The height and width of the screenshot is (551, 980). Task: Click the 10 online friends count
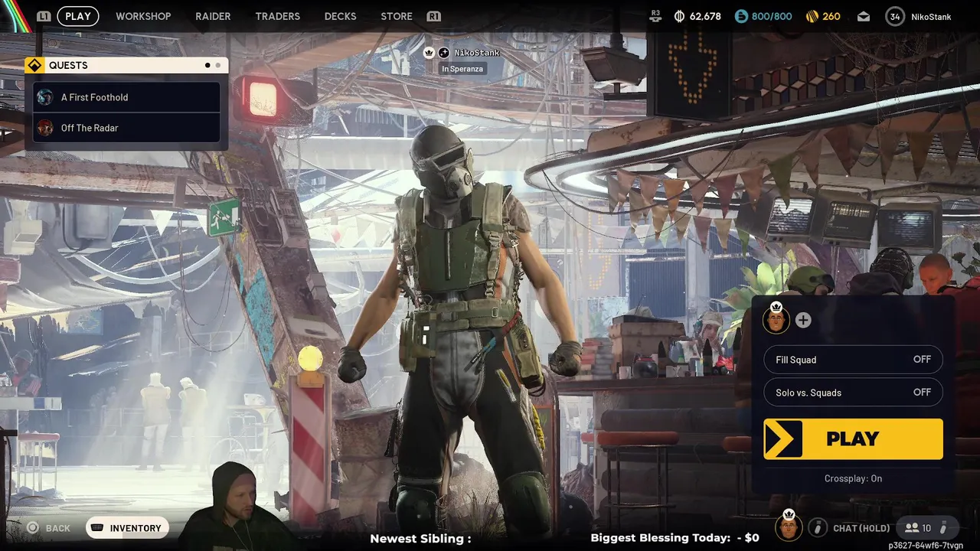(x=926, y=528)
